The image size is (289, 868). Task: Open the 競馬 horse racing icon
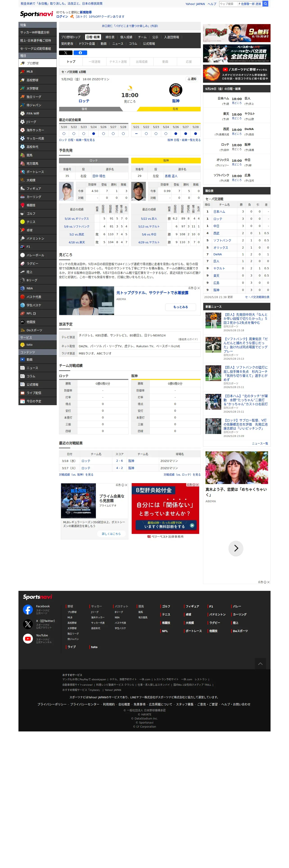23,155
